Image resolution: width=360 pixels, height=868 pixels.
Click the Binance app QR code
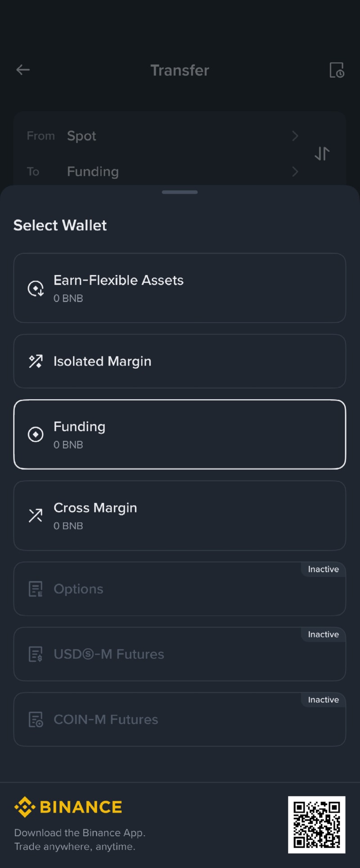(x=317, y=824)
